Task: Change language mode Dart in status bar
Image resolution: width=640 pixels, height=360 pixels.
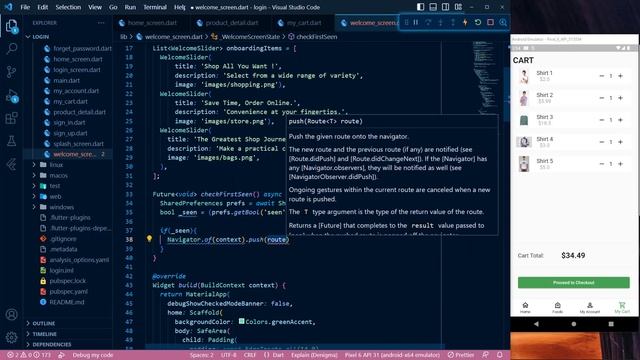Action: [x=278, y=355]
